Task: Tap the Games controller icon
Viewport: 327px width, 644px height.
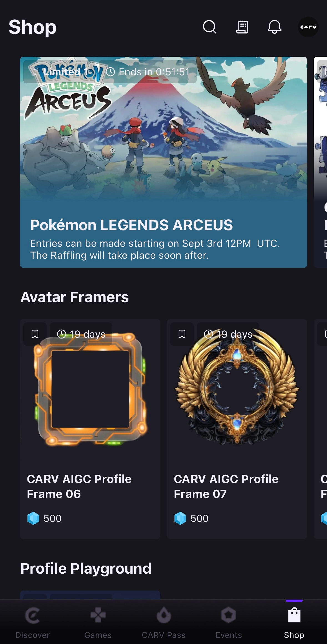Action: point(98,615)
